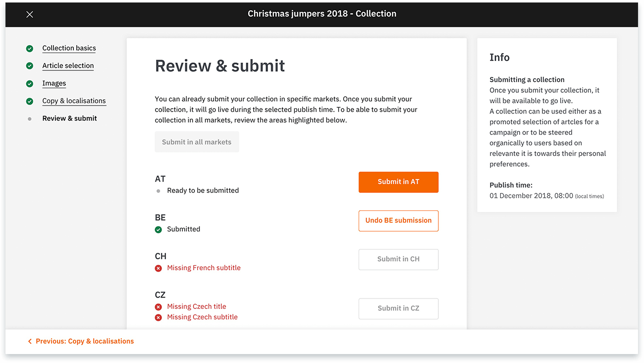Click the green checkmark beside Collection basics
The image size is (644, 363).
tap(29, 48)
